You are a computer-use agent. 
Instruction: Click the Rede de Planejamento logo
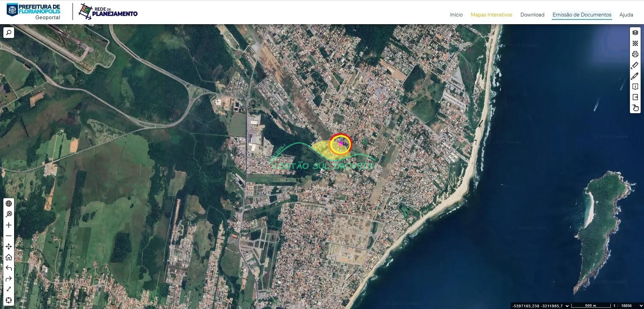point(108,11)
